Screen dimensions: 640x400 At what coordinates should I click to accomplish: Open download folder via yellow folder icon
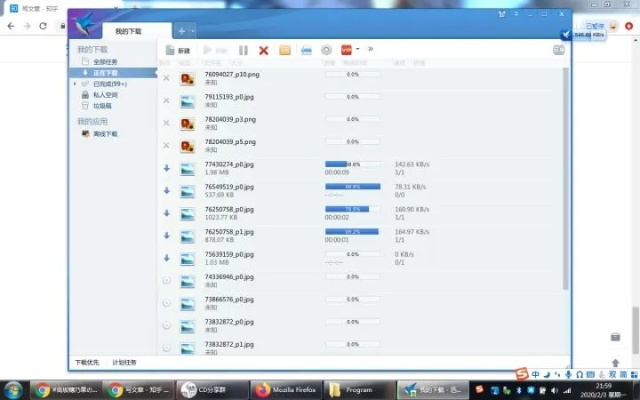[x=285, y=49]
